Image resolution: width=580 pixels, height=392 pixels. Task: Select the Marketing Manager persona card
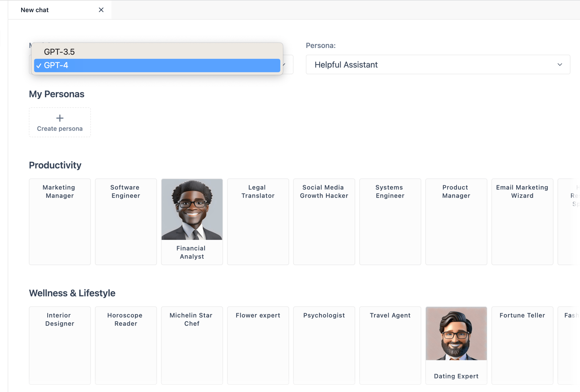(60, 222)
